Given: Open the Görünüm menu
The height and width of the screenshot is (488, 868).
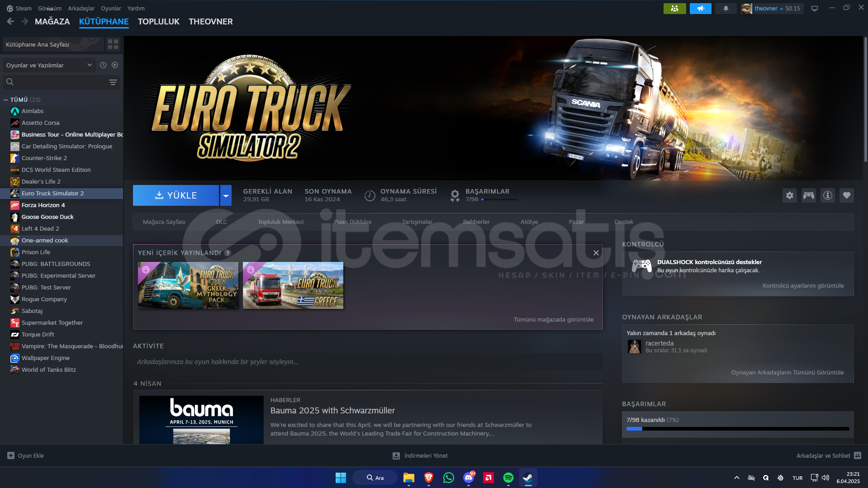Looking at the screenshot, I should pyautogui.click(x=50, y=8).
